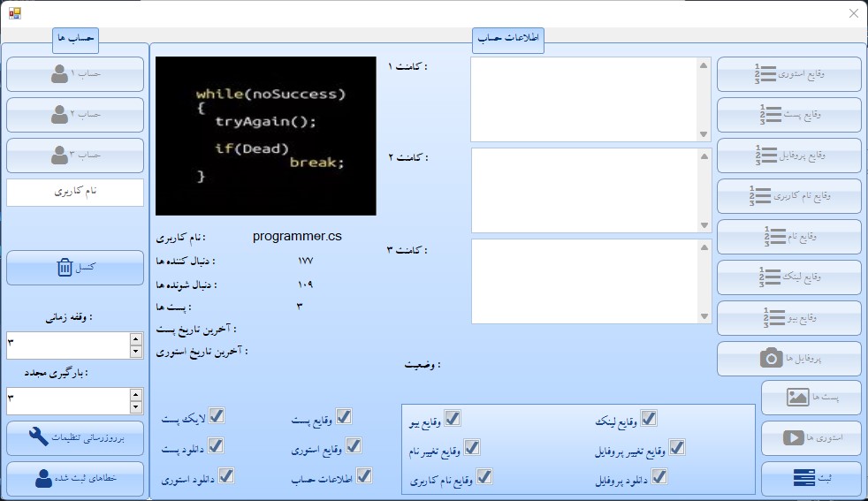868x501 pixels.
Task: Click the نام کاربری input field
Action: pyautogui.click(x=75, y=192)
